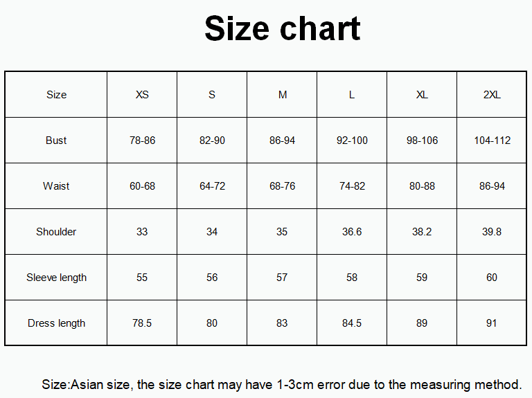532x398 pixels.
Task: Select shoulder value 38.2 for XL
Action: pyautogui.click(x=422, y=232)
